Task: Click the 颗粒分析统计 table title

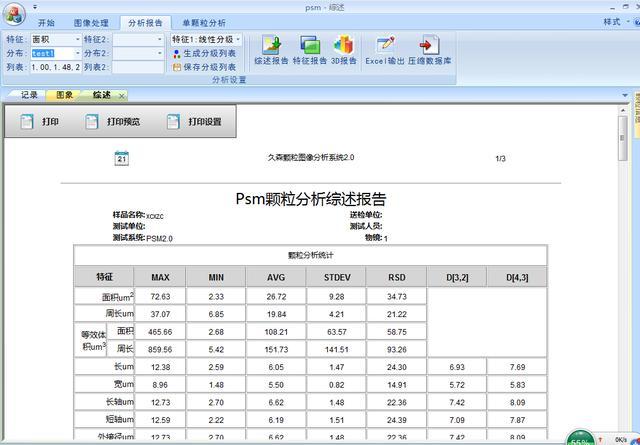Action: tap(311, 256)
